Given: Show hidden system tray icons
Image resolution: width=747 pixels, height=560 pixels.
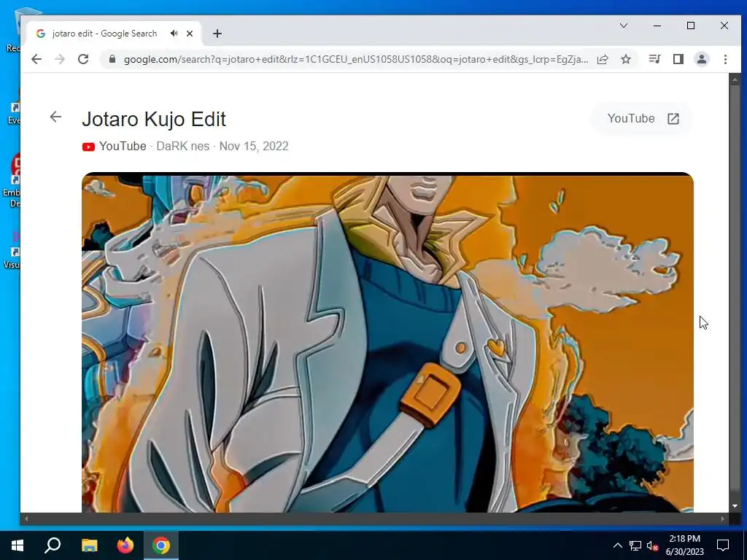Looking at the screenshot, I should pyautogui.click(x=617, y=545).
